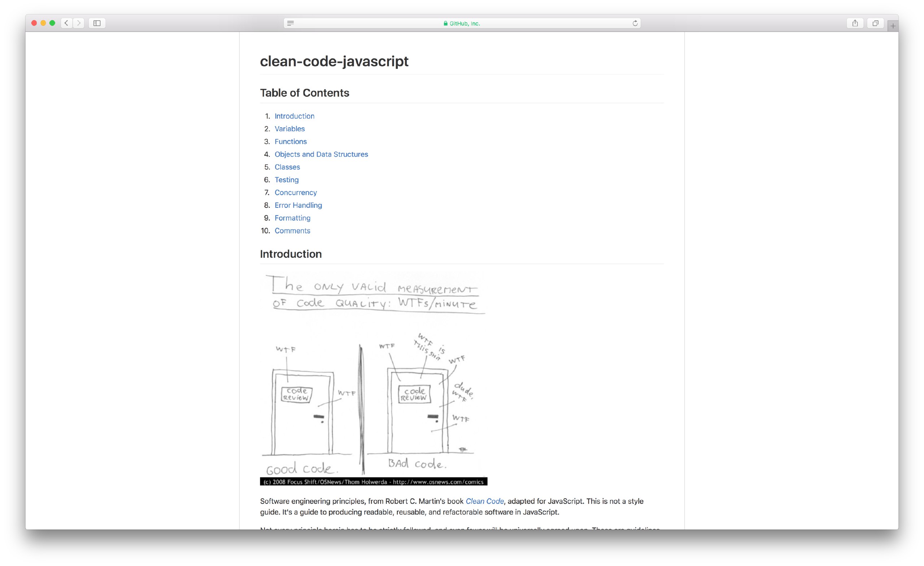Click the Introduction section heading
The height and width of the screenshot is (566, 924).
(291, 254)
